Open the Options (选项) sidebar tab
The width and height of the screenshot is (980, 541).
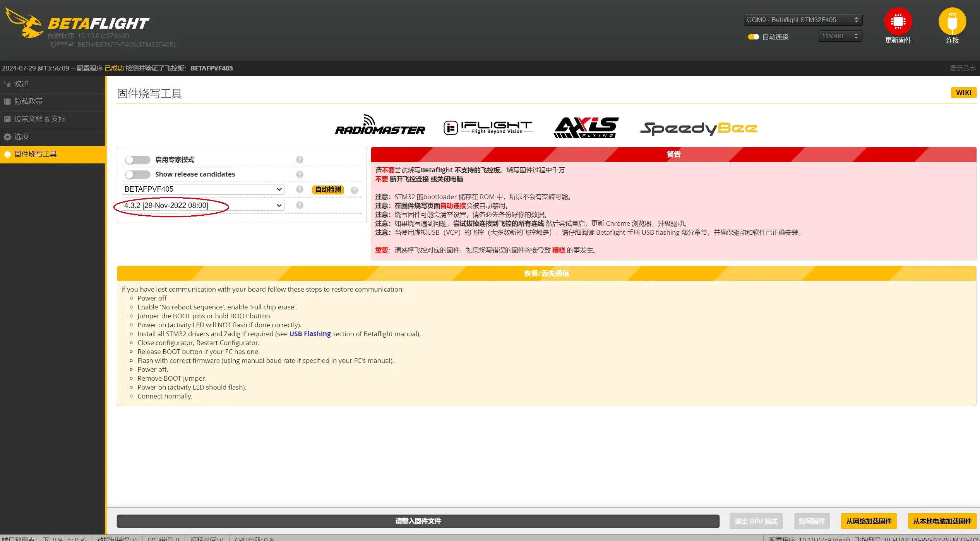21,136
